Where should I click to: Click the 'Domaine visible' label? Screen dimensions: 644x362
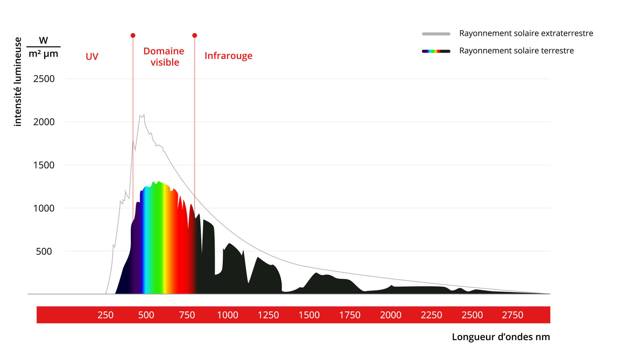click(x=164, y=57)
